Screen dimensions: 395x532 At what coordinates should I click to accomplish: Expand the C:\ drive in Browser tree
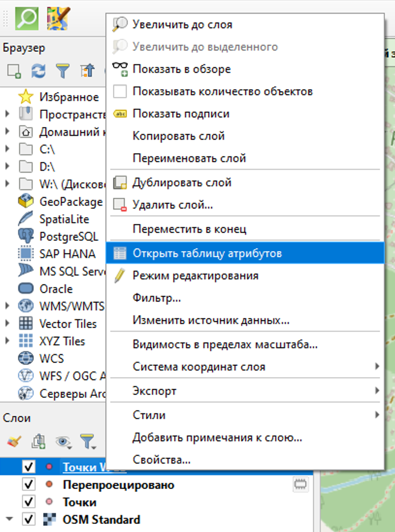tap(7, 149)
